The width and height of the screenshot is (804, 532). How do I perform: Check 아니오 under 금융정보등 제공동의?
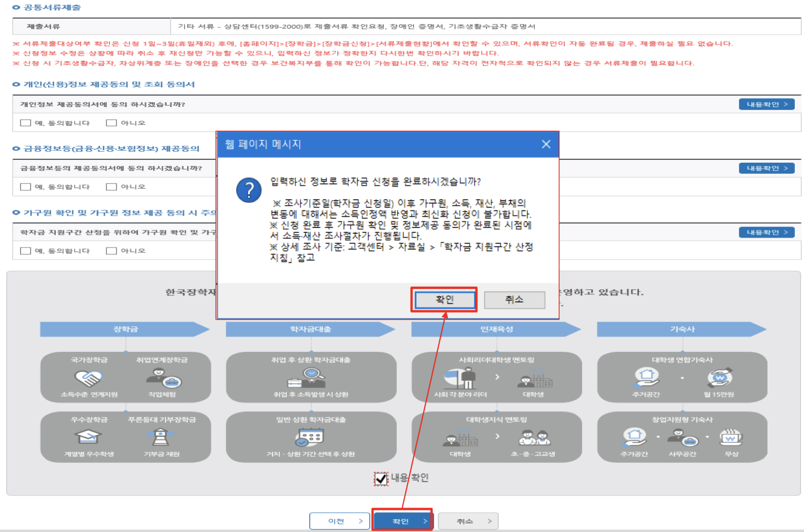[112, 186]
